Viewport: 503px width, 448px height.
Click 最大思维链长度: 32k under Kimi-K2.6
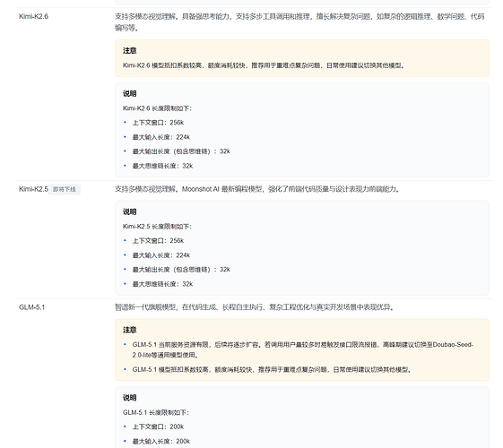pyautogui.click(x=162, y=166)
